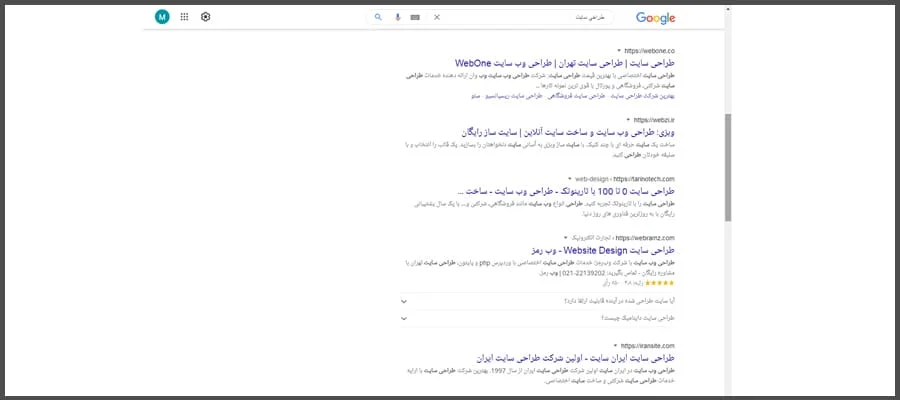
Task: Click the blue search magnifier icon
Action: (378, 17)
